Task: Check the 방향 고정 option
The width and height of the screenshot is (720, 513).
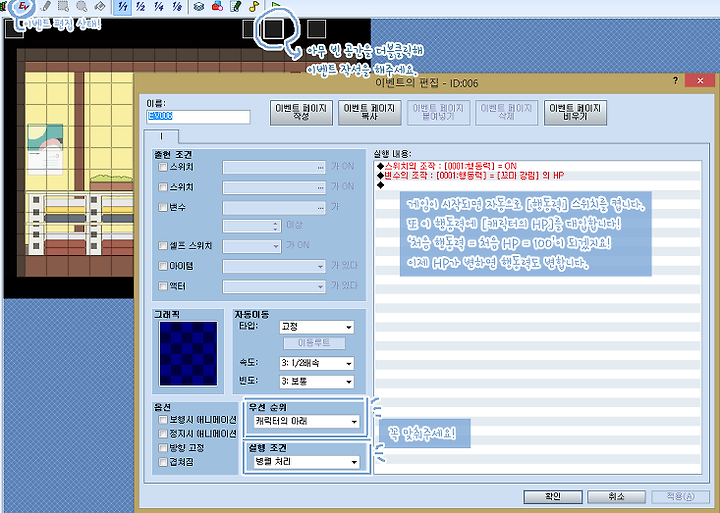Action: coord(163,448)
